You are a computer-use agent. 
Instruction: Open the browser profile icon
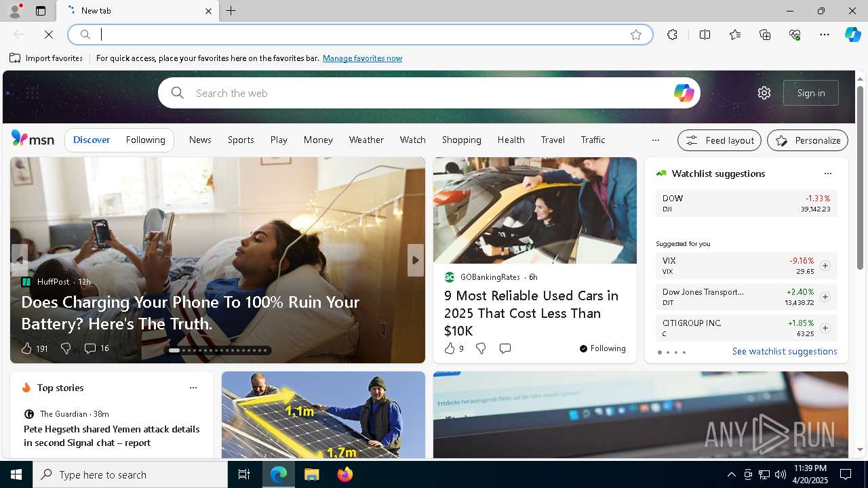pyautogui.click(x=14, y=11)
